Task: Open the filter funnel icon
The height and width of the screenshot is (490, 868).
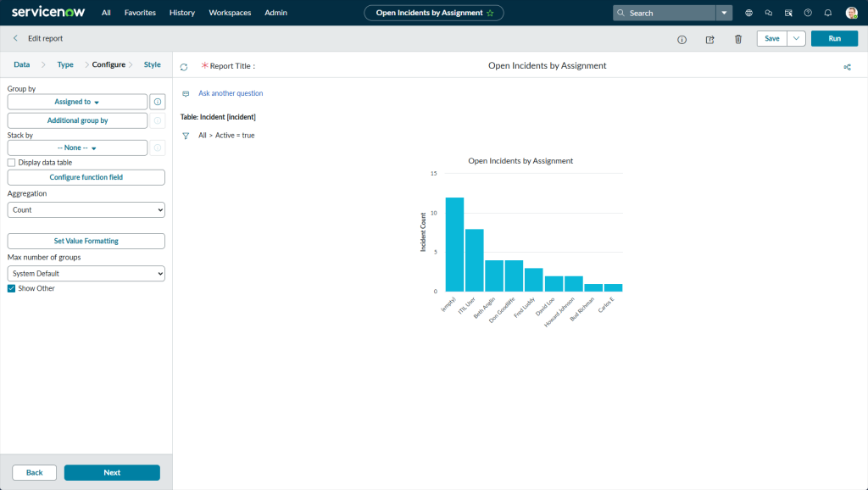Action: [x=186, y=136]
